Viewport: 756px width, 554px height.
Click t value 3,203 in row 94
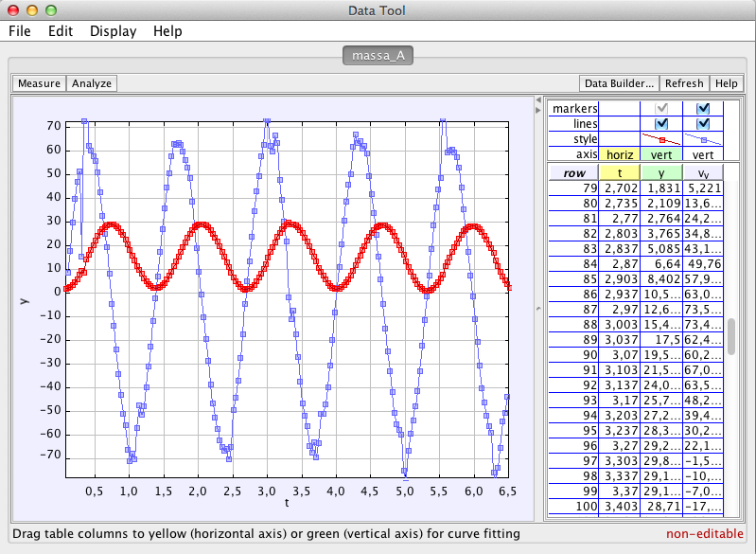click(x=620, y=416)
